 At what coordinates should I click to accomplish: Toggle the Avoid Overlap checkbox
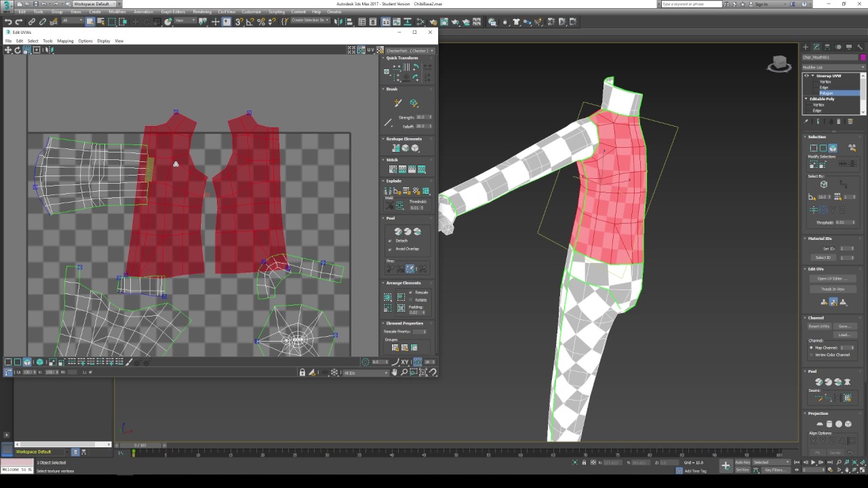tap(390, 249)
